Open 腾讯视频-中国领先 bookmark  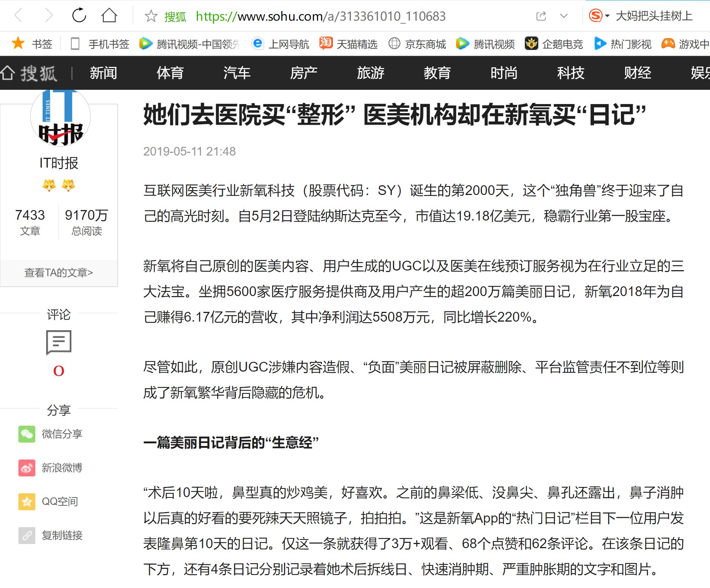[189, 44]
